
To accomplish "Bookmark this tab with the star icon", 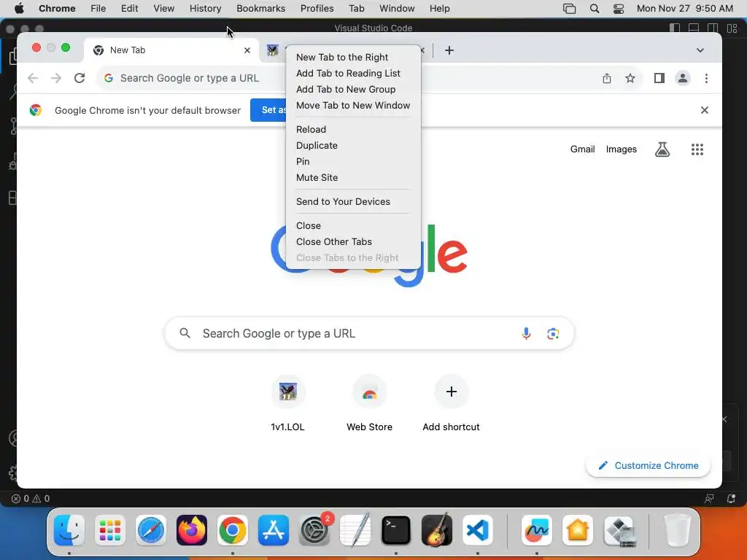I will click(x=630, y=78).
